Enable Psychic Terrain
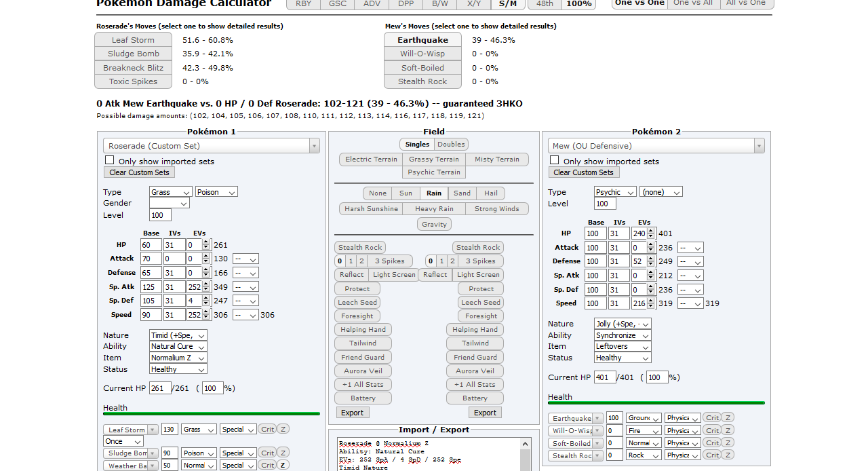This screenshot has height=471, width=868. point(434,172)
